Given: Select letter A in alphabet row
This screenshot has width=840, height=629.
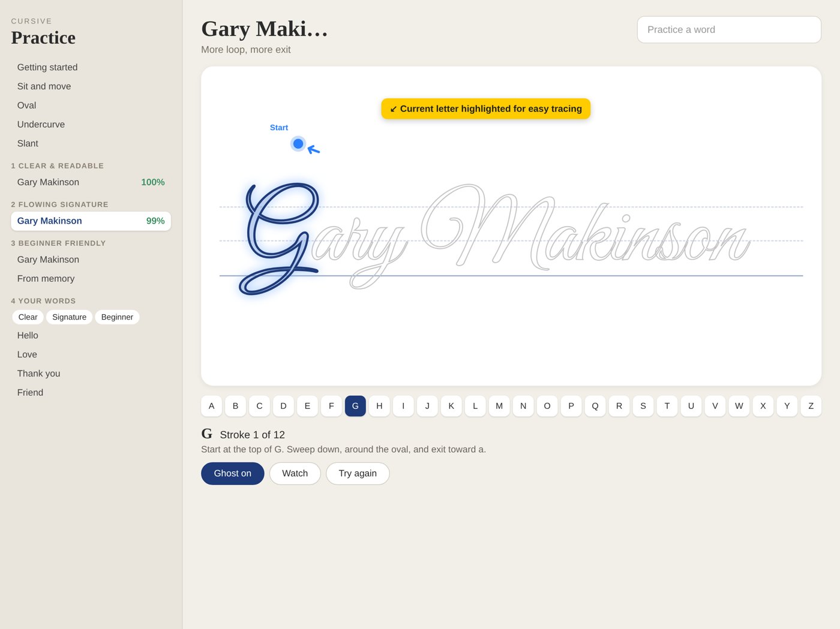Looking at the screenshot, I should (211, 406).
